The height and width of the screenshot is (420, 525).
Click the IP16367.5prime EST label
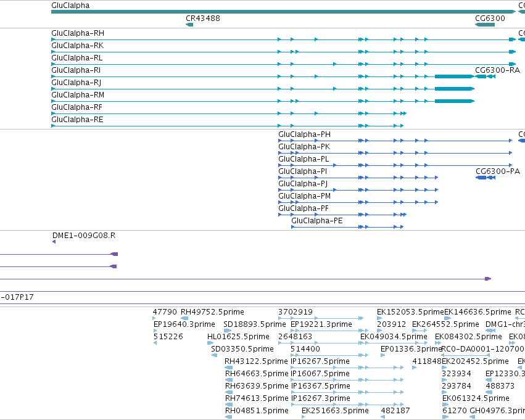coord(320,386)
